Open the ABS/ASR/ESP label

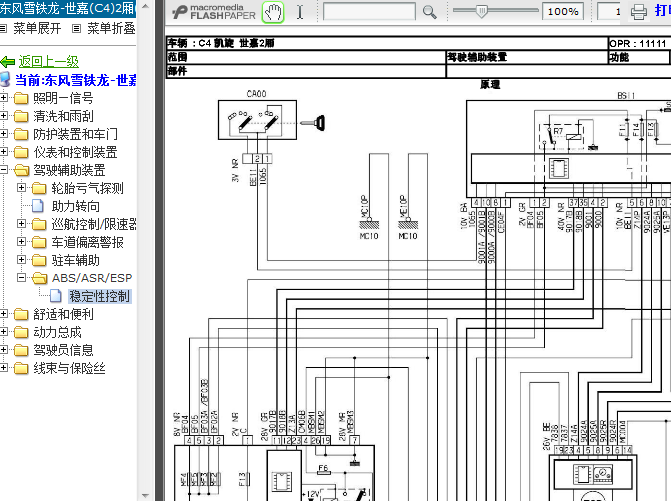(x=92, y=278)
